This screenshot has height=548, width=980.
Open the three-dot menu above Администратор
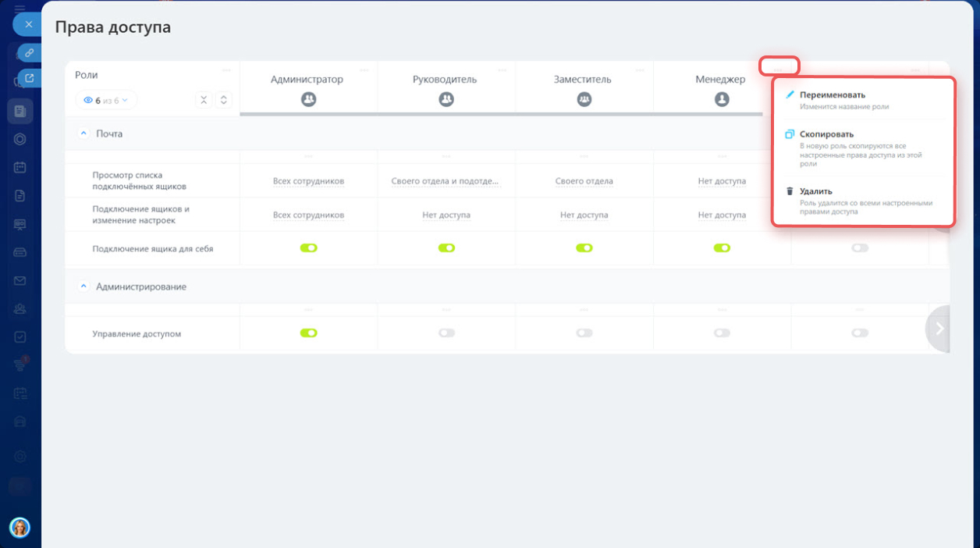[364, 70]
